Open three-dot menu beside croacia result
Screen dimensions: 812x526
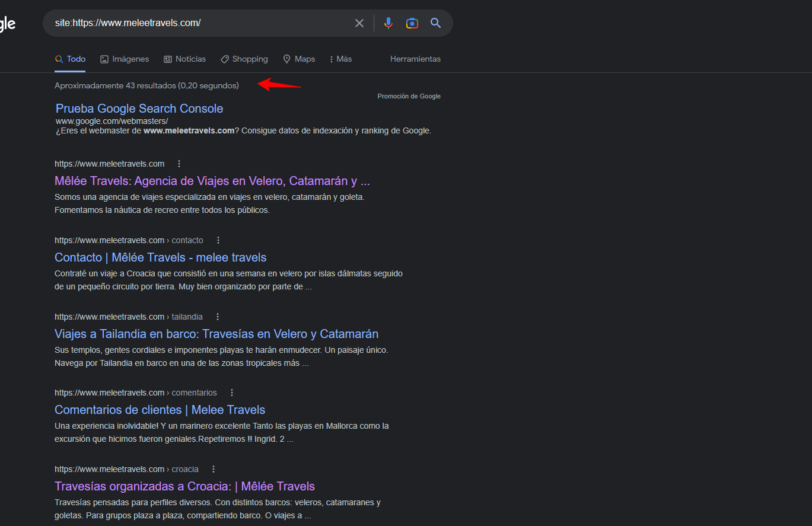click(x=214, y=469)
